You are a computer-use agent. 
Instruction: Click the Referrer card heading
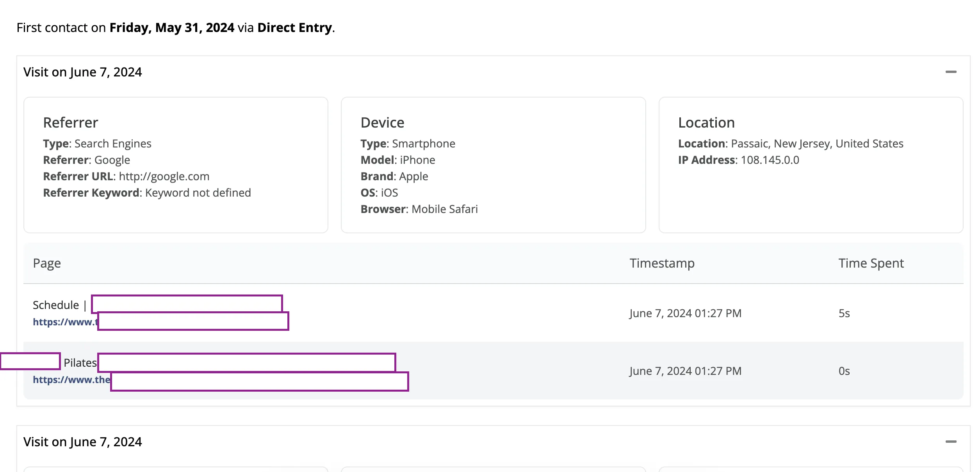(71, 122)
